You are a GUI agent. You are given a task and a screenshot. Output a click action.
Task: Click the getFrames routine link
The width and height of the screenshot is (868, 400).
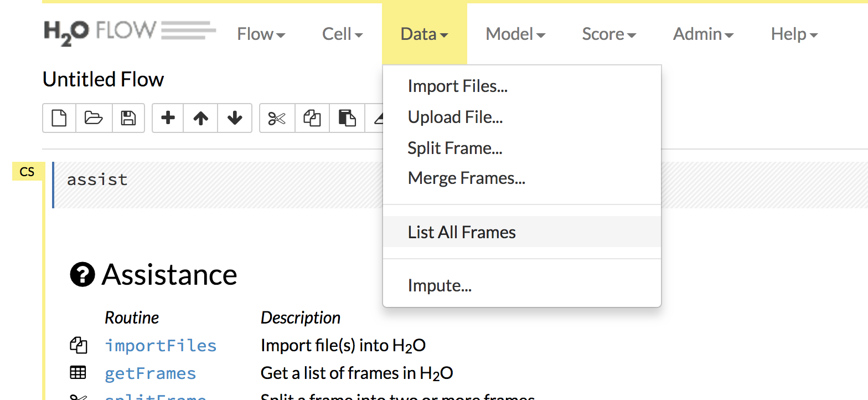tap(150, 373)
